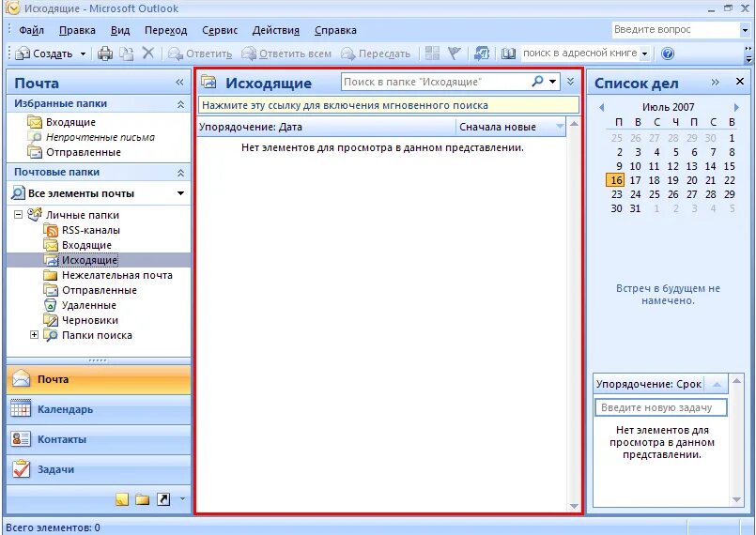
Task: Open the Создать button dropdown arrow
Action: [83, 53]
